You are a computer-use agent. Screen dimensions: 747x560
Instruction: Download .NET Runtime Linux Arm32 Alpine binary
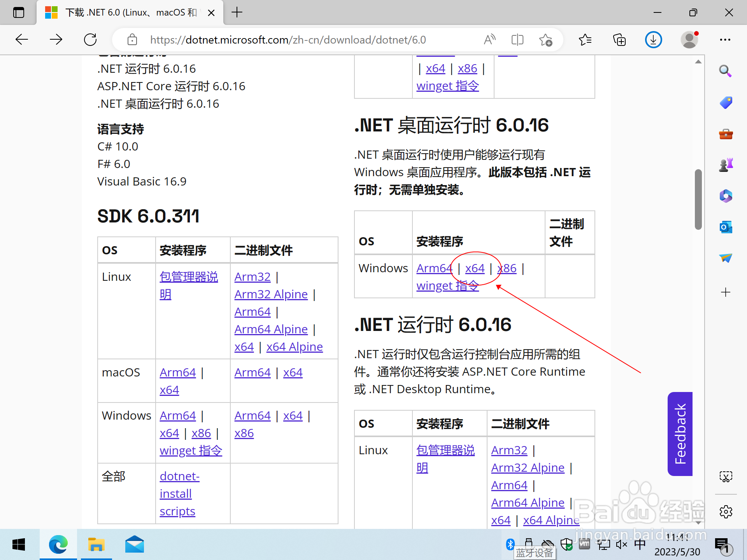point(528,468)
